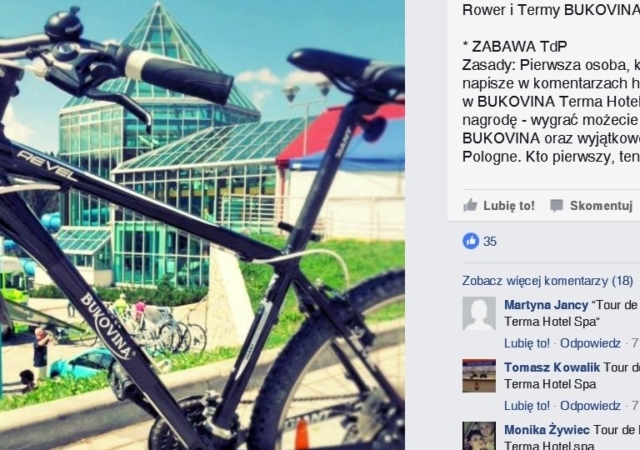
Task: Click the Skomentuj button under the post
Action: (x=591, y=205)
